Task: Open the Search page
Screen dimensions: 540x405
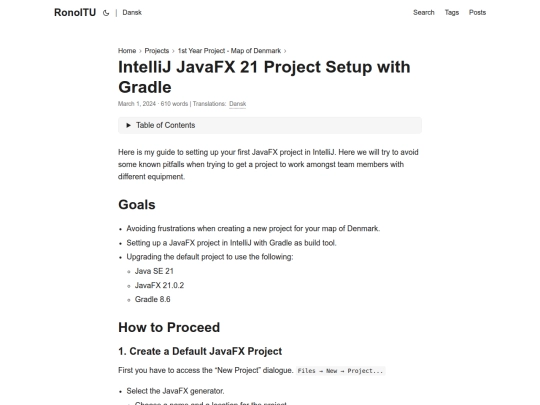Action: pyautogui.click(x=424, y=12)
